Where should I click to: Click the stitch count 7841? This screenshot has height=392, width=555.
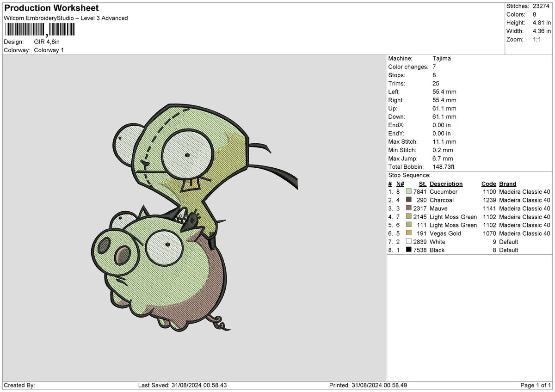[420, 191]
